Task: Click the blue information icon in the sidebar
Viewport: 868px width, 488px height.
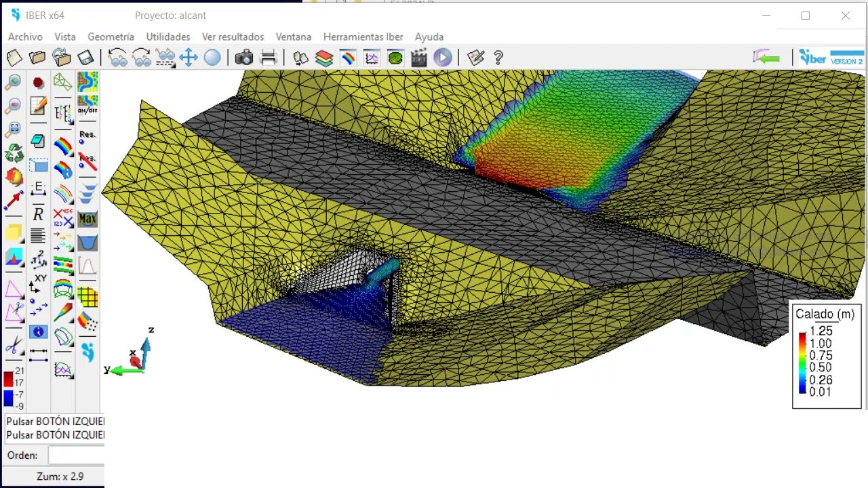Action: point(39,331)
